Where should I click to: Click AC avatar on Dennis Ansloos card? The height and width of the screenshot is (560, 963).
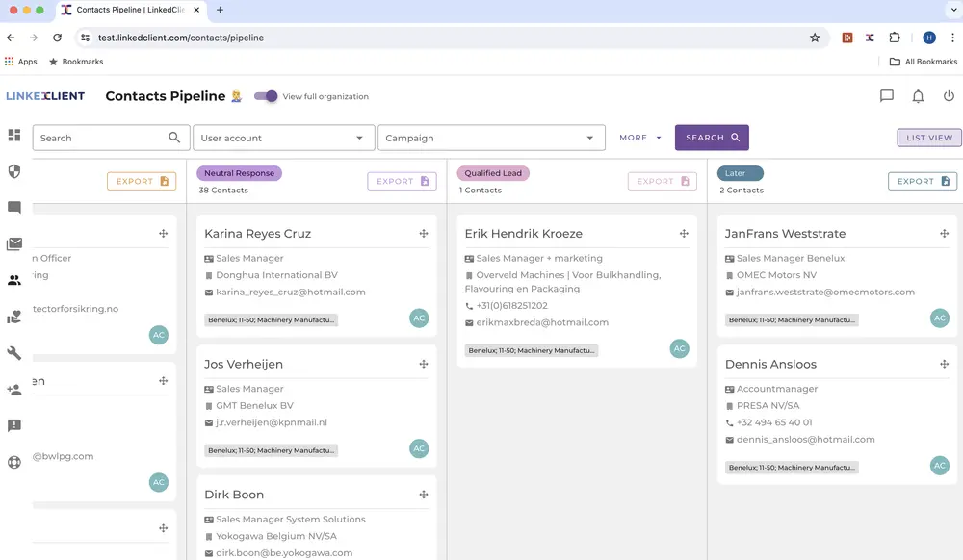click(x=940, y=466)
